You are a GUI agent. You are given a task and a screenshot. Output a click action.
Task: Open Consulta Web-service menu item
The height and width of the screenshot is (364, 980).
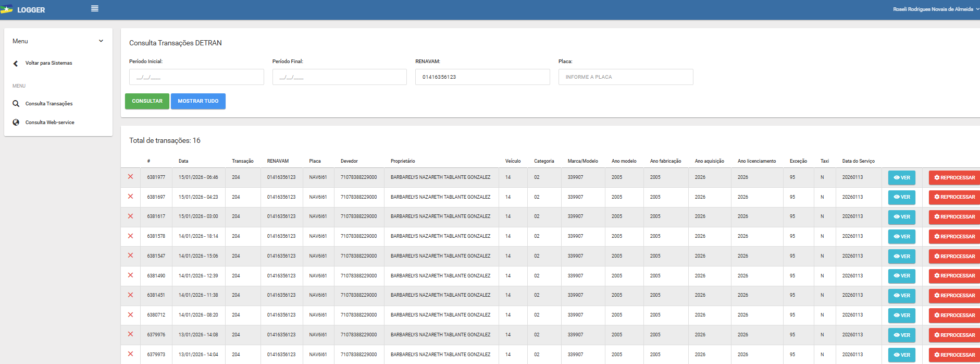[x=49, y=123]
